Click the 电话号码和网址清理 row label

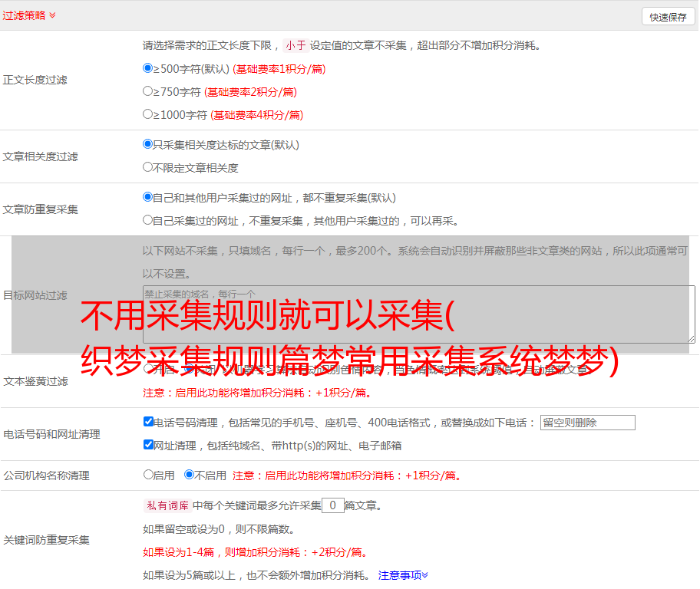51,434
